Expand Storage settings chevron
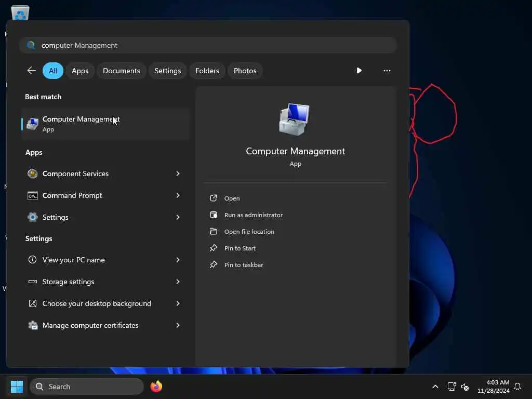The image size is (532, 399). (178, 282)
